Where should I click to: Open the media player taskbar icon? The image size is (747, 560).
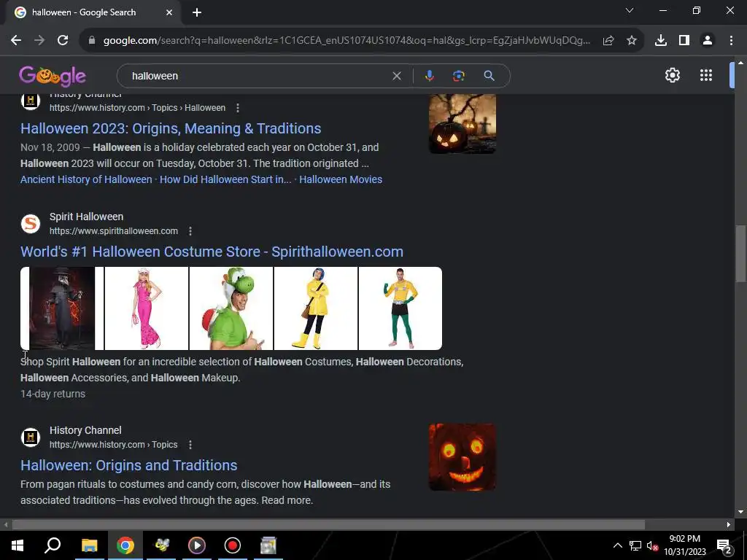[197, 545]
